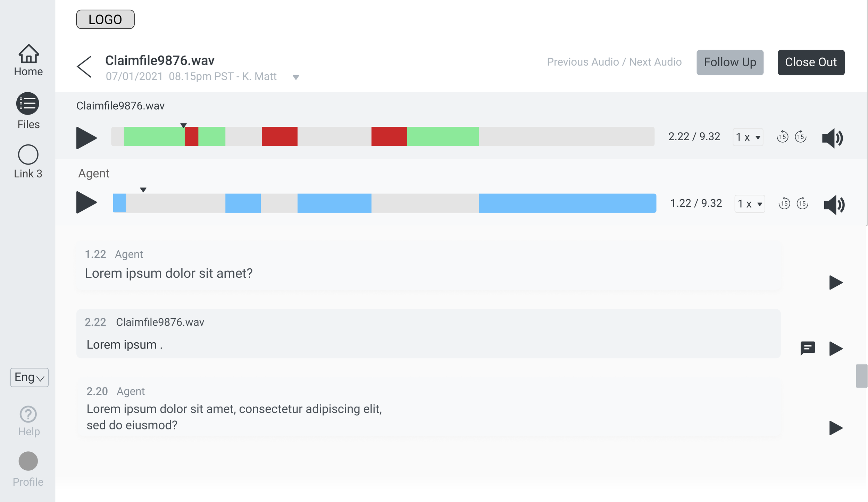
Task: Rewind 15 seconds on Agent track
Action: point(784,203)
